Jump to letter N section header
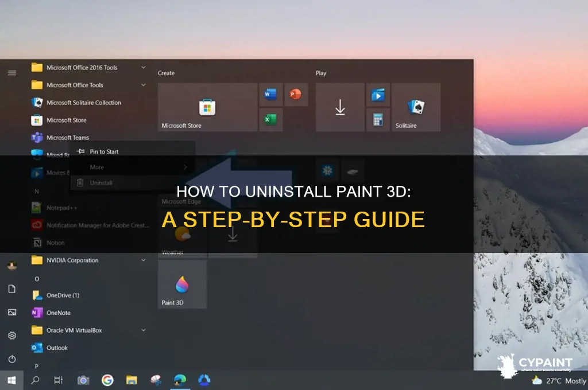Viewport: 588px width, 390px height. 37,192
